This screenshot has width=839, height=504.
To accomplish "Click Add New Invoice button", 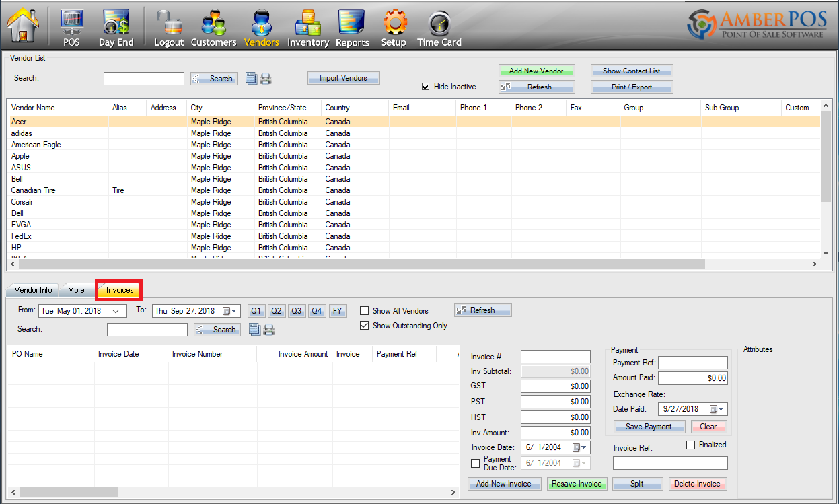I will click(504, 484).
